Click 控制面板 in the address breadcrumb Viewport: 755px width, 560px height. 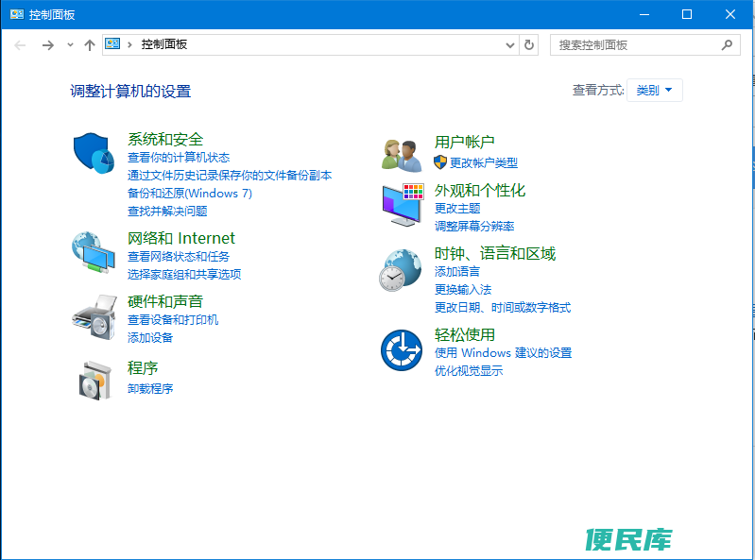[x=164, y=44]
